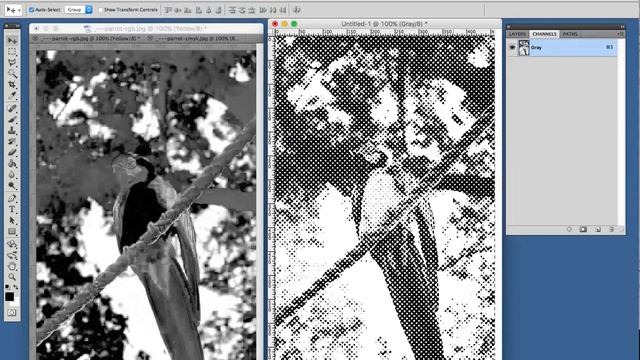Image resolution: width=640 pixels, height=360 pixels.
Task: Click Distribute Left Edges in options bar
Action: [x=263, y=10]
